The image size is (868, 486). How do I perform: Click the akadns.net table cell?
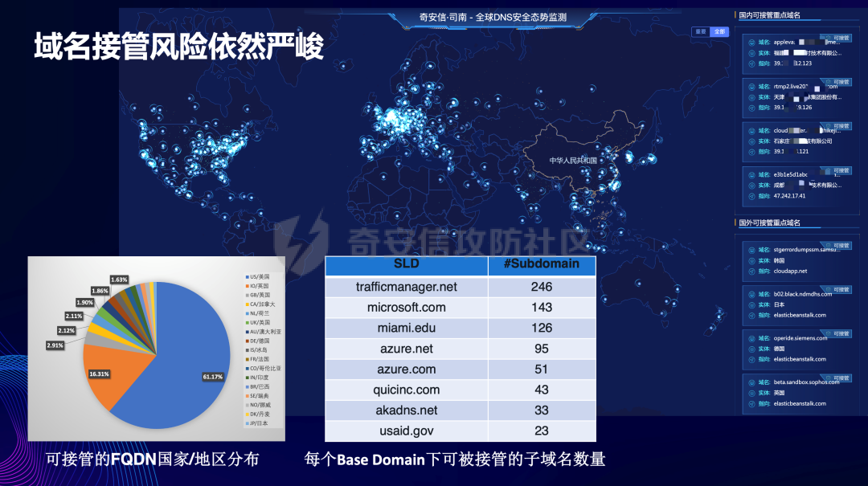point(407,410)
